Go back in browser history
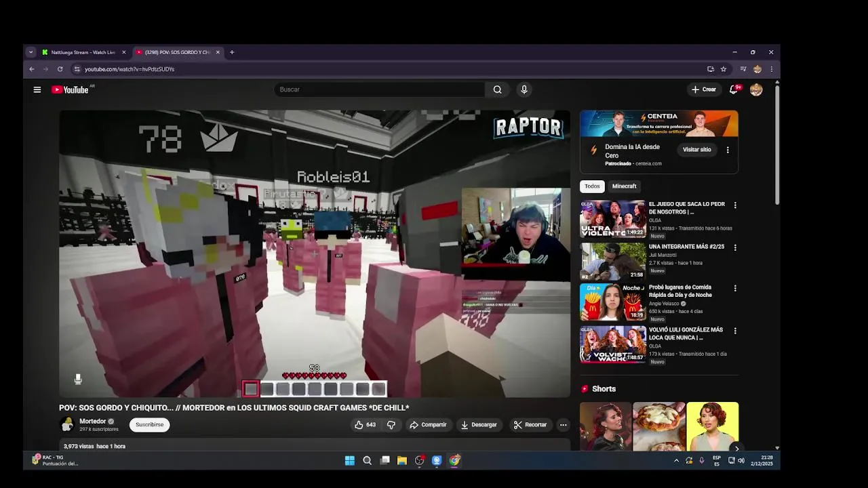 pos(31,69)
